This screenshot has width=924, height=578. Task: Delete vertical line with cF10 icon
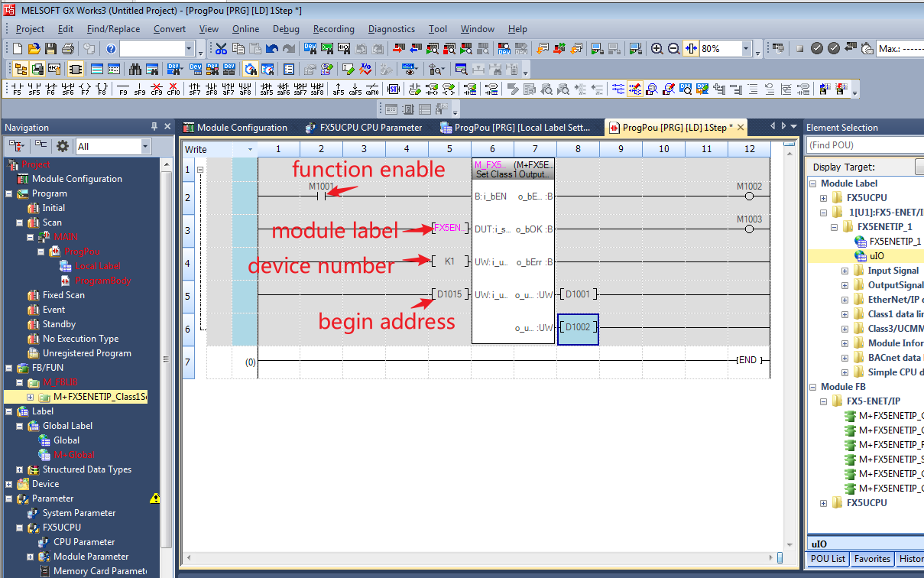coord(173,89)
